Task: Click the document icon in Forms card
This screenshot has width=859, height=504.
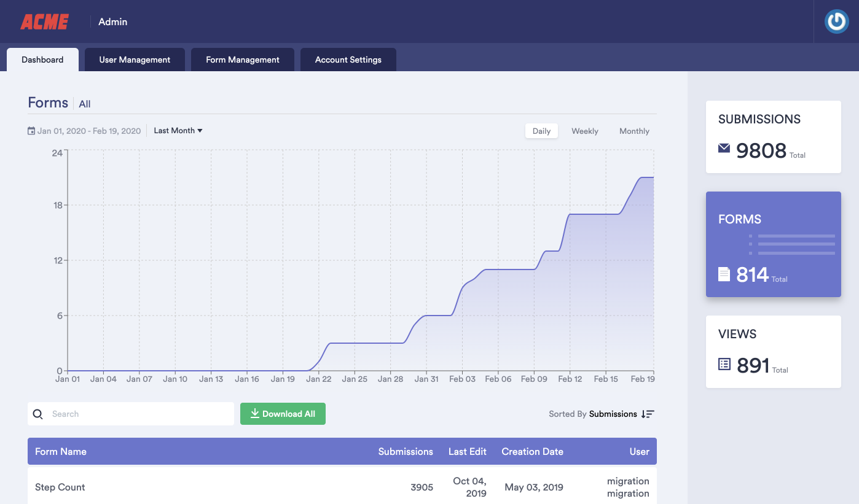Action: click(724, 274)
